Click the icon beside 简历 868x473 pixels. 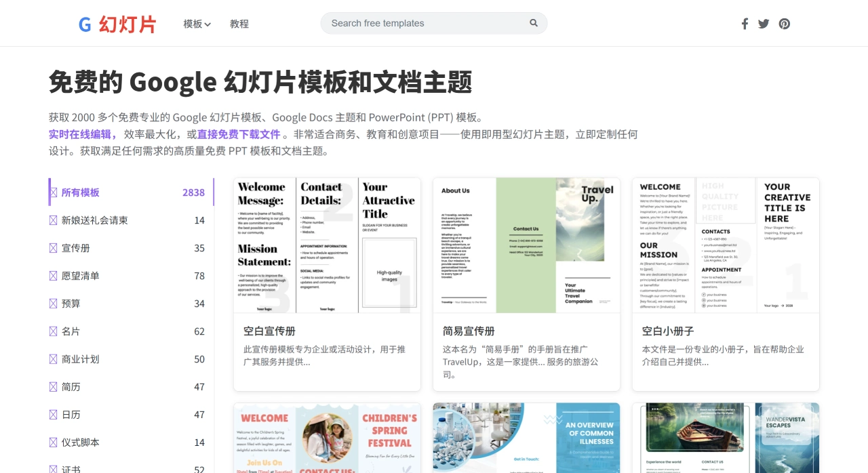click(54, 387)
